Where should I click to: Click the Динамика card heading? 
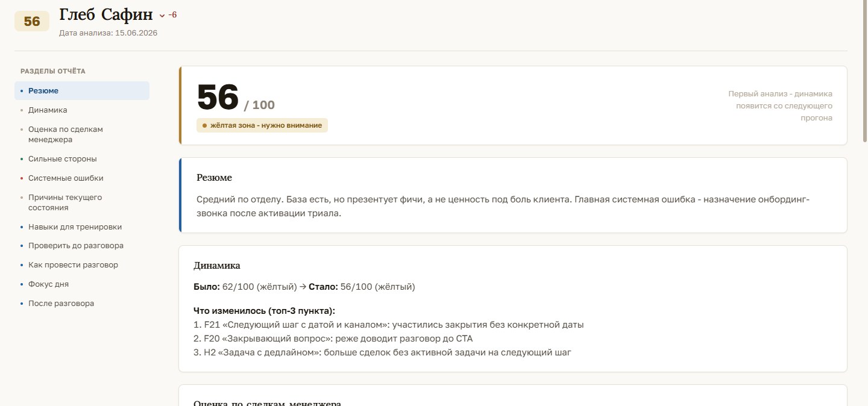[216, 266]
